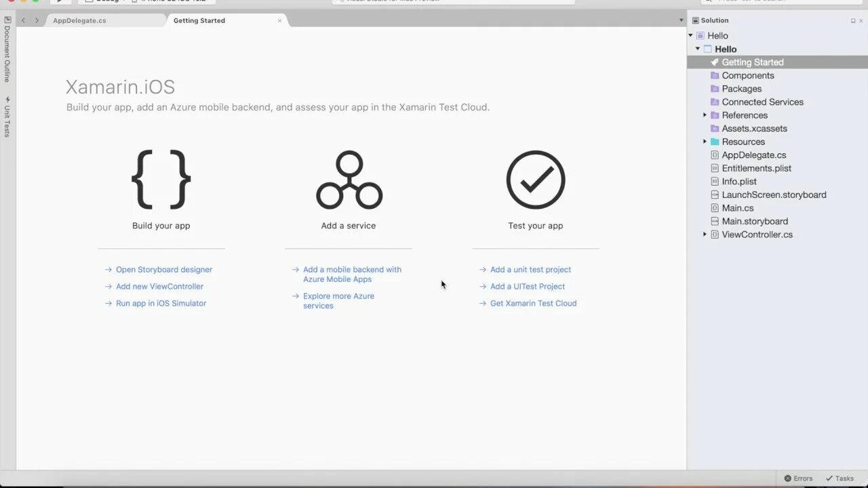Open the document tabs dropdown arrow

point(682,20)
